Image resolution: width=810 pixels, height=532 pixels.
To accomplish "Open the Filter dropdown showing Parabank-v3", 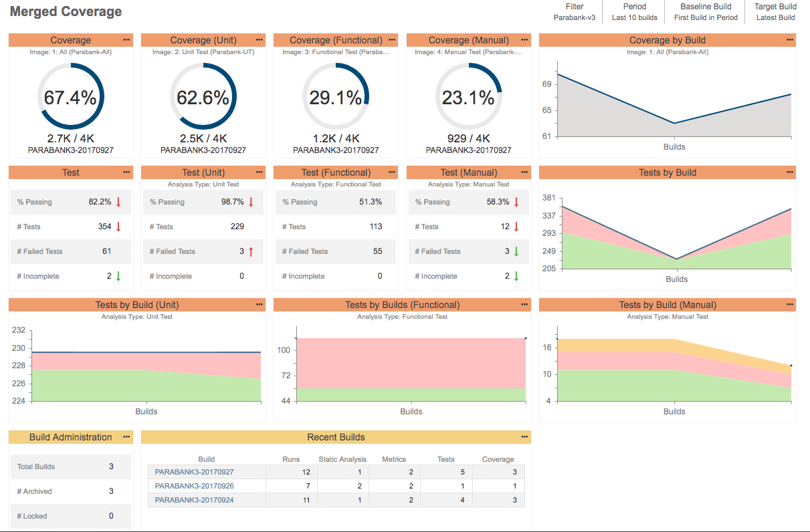I will (x=574, y=12).
